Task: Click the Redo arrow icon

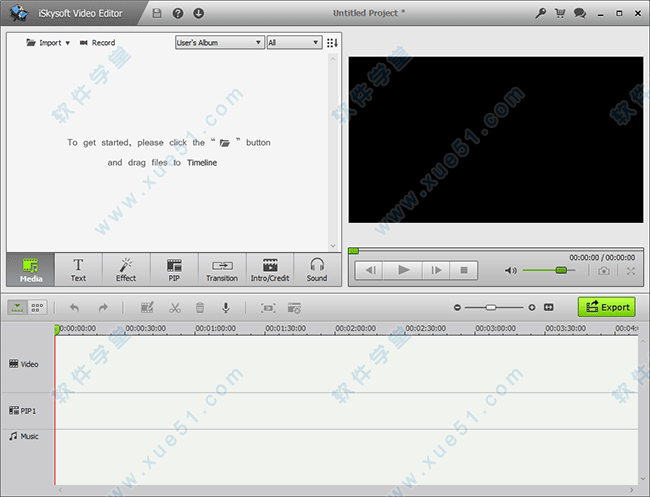Action: [102, 308]
